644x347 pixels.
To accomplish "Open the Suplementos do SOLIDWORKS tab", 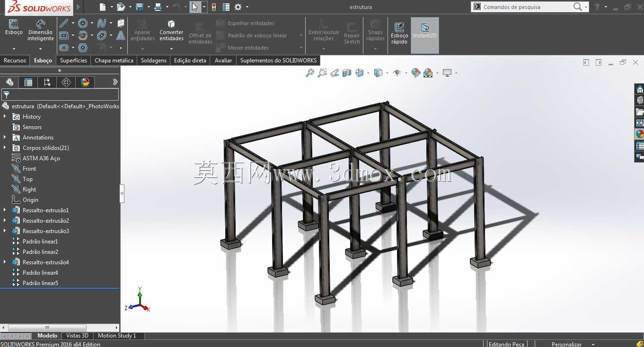I will coord(278,61).
